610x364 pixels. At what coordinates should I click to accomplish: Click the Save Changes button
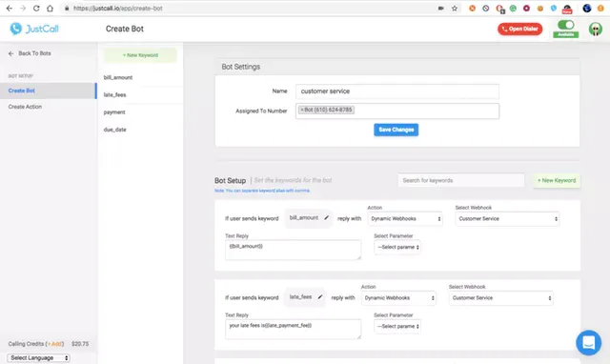coord(396,130)
